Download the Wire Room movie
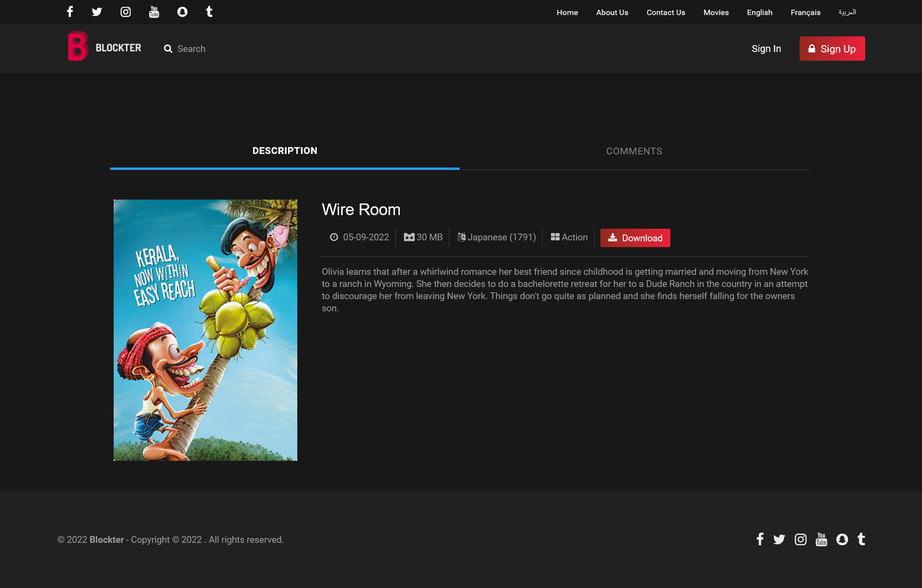 (x=635, y=238)
